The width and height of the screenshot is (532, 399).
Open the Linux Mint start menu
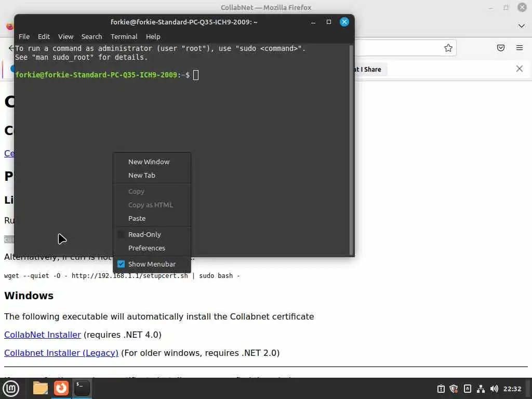pos(11,389)
